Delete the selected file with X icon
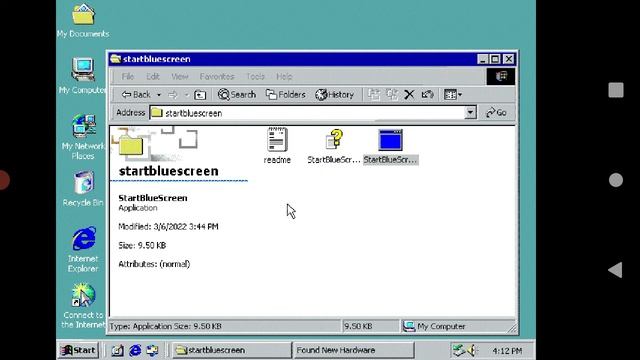This screenshot has width=640, height=360. (x=409, y=95)
